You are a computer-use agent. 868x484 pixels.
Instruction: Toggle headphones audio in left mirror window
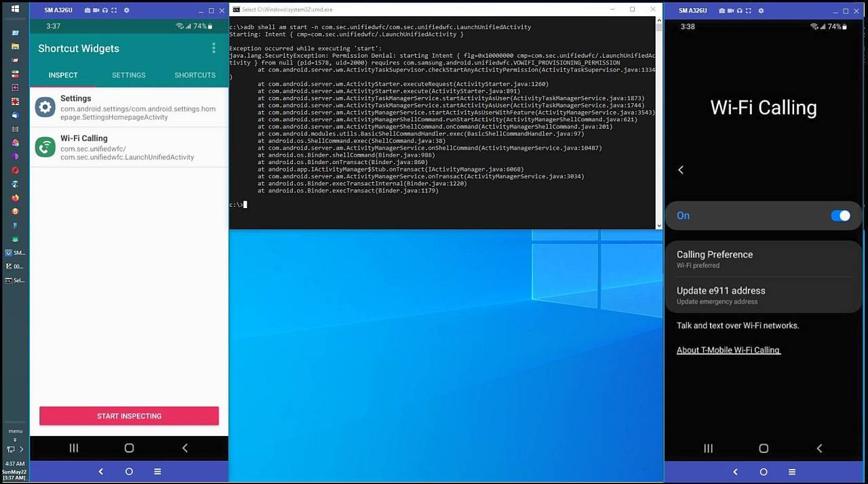click(x=105, y=11)
